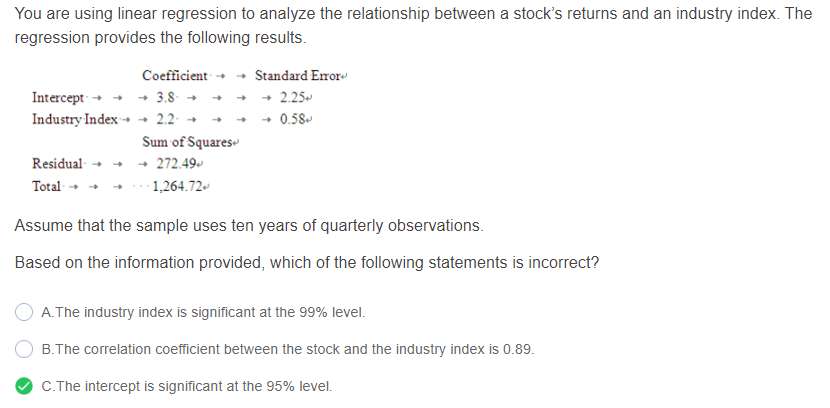Click the residual sum of squares 272.49
Image resolution: width=830 pixels, height=408 pixels.
pos(178,163)
